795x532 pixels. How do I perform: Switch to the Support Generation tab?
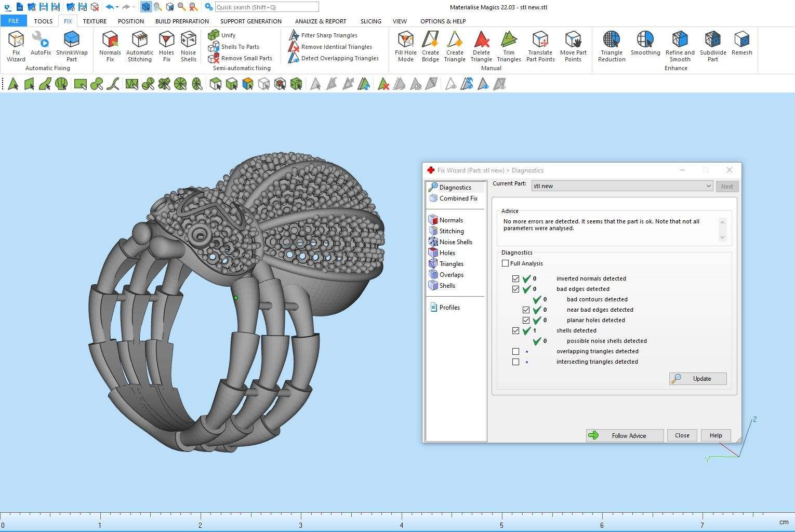point(250,21)
